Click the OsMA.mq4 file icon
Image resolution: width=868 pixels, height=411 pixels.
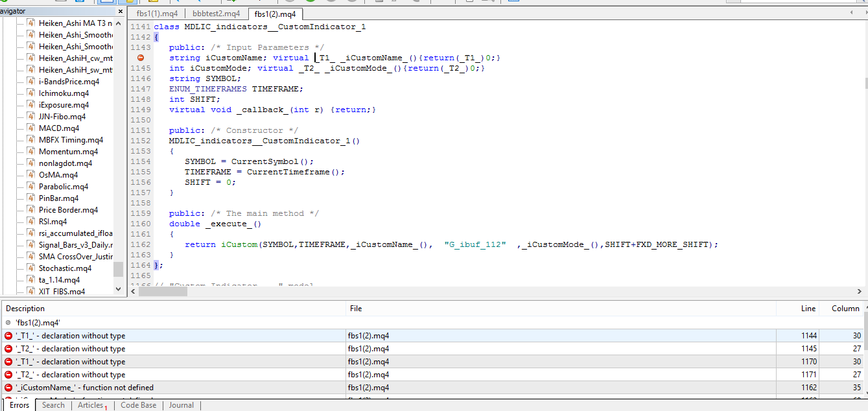point(31,175)
